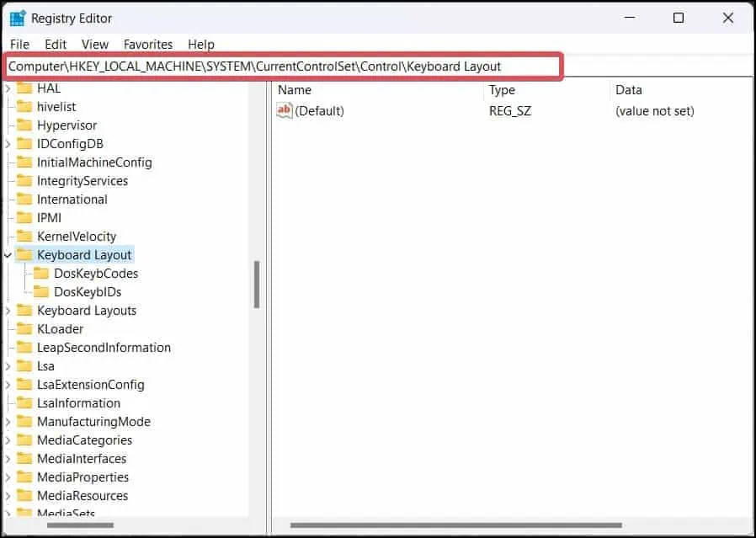This screenshot has width=756, height=538.
Task: Select the Keyboard Layouts folder icon
Action: (24, 311)
